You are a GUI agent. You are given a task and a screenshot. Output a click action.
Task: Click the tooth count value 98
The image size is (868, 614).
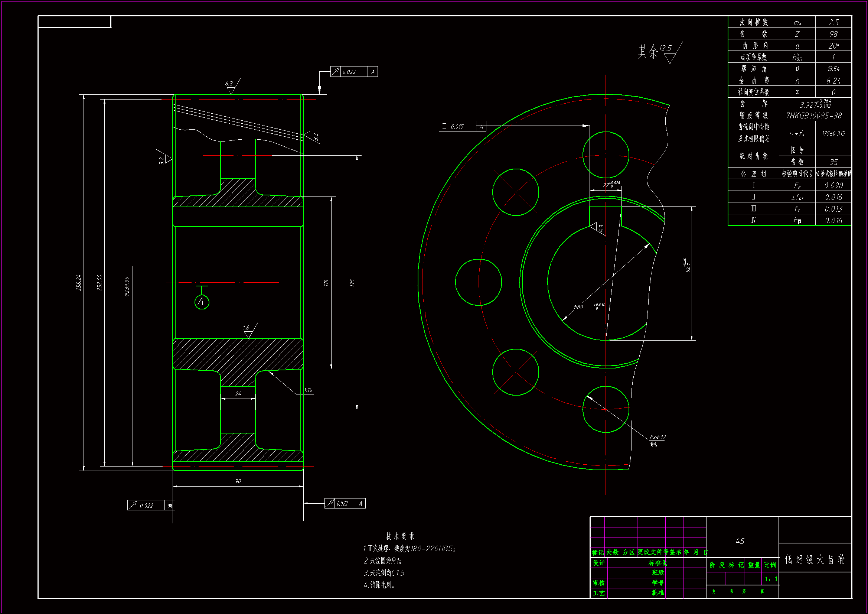(x=833, y=34)
